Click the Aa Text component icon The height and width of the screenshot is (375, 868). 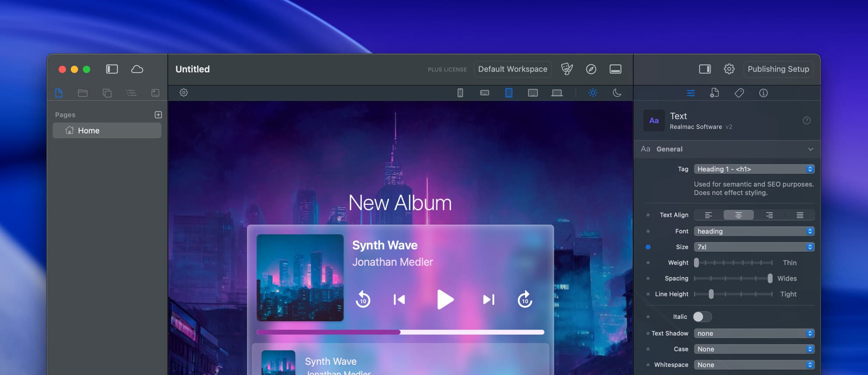tap(654, 120)
